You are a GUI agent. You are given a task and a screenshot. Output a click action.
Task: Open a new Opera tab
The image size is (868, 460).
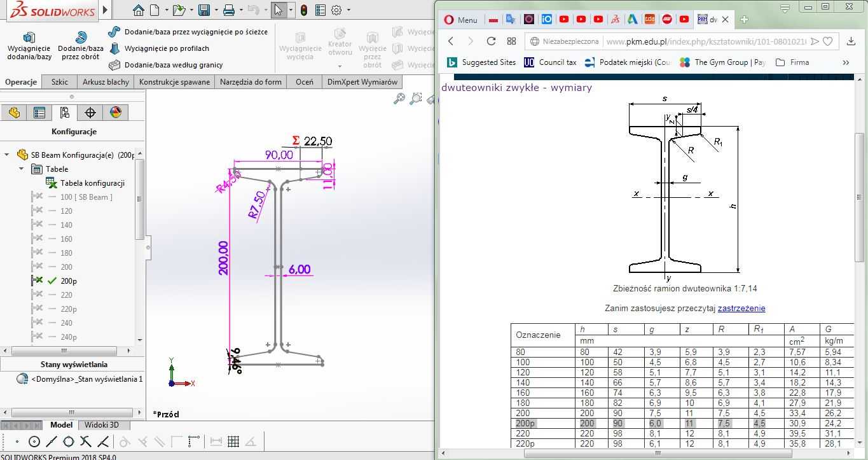[744, 20]
